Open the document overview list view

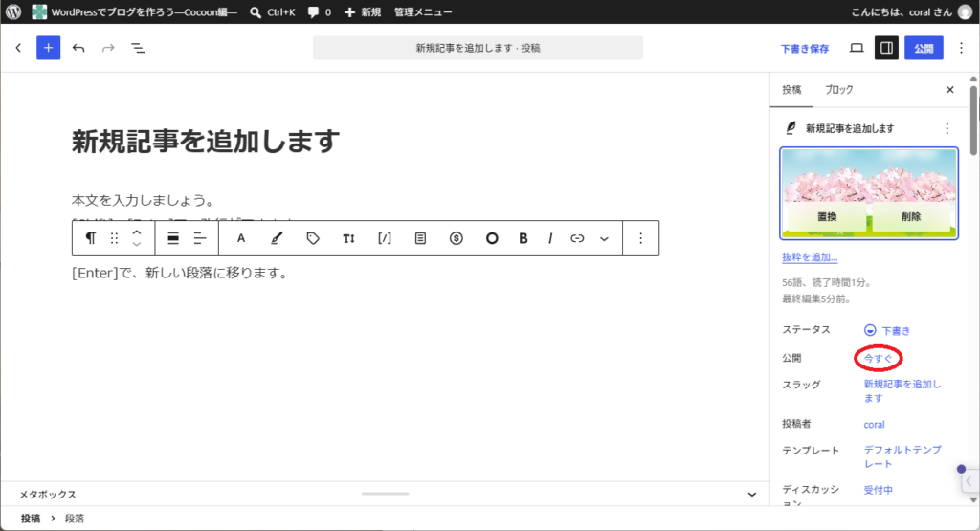coord(138,48)
